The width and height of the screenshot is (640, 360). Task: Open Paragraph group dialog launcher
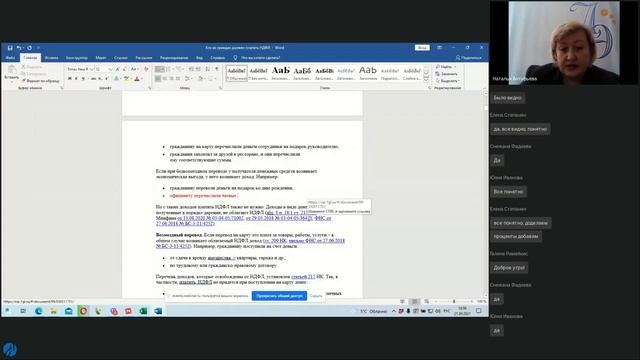pos(220,88)
